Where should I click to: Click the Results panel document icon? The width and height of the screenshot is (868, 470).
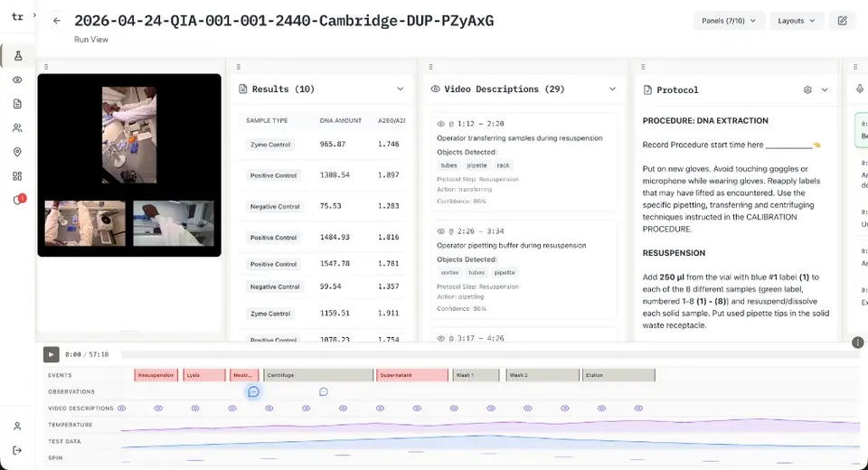[242, 89]
